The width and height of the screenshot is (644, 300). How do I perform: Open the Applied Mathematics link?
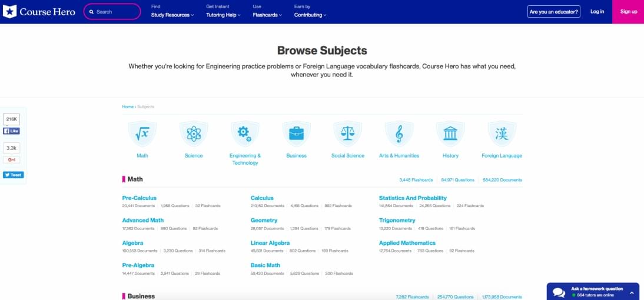tap(407, 243)
